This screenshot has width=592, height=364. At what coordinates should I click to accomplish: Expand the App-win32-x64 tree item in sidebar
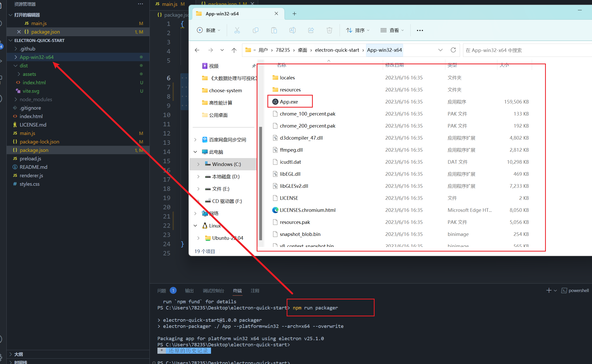(15, 57)
